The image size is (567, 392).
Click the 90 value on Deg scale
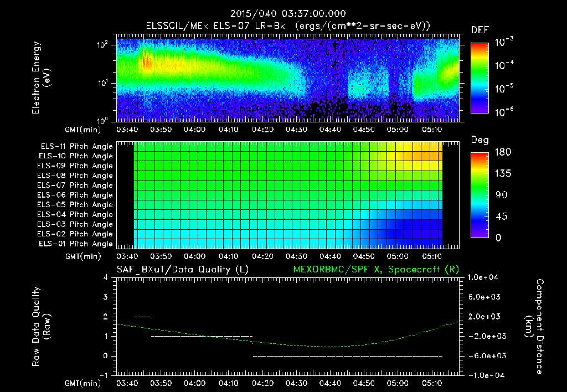coord(502,195)
